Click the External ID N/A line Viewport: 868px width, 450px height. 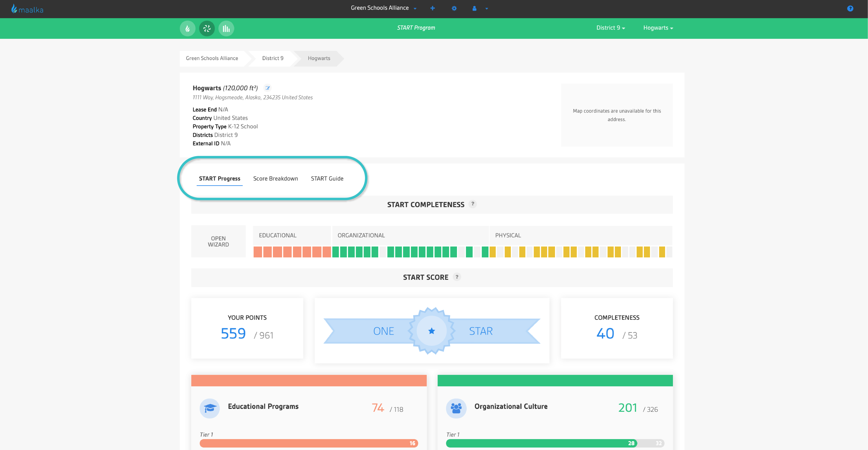212,143
